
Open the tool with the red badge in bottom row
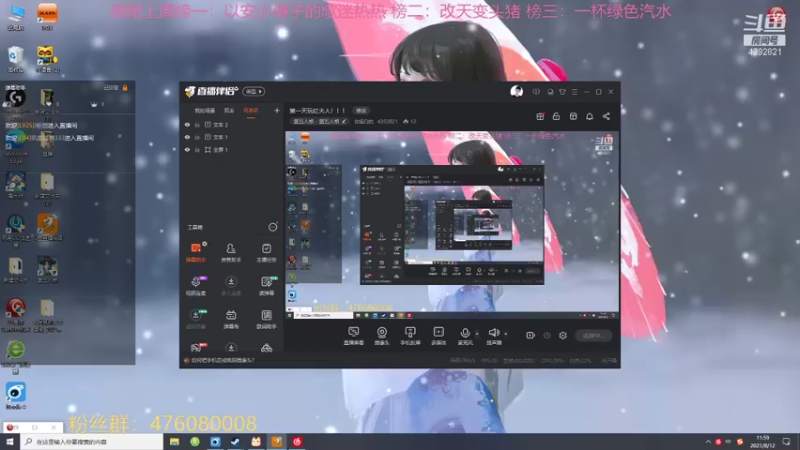pos(196,348)
